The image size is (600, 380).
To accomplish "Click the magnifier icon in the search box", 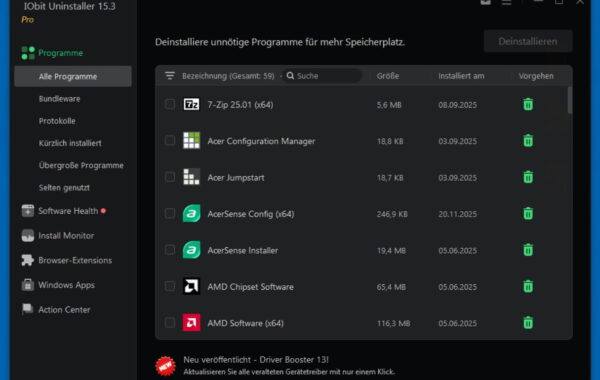I will [290, 76].
